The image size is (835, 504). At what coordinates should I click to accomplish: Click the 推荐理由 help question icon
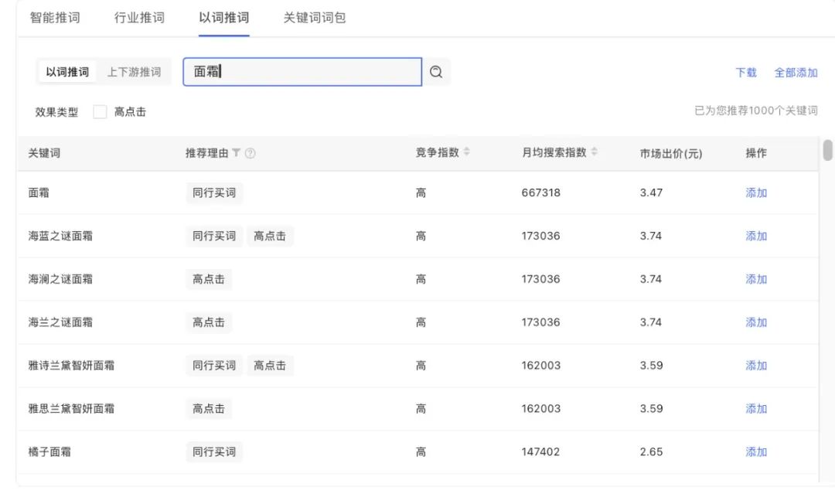(250, 153)
